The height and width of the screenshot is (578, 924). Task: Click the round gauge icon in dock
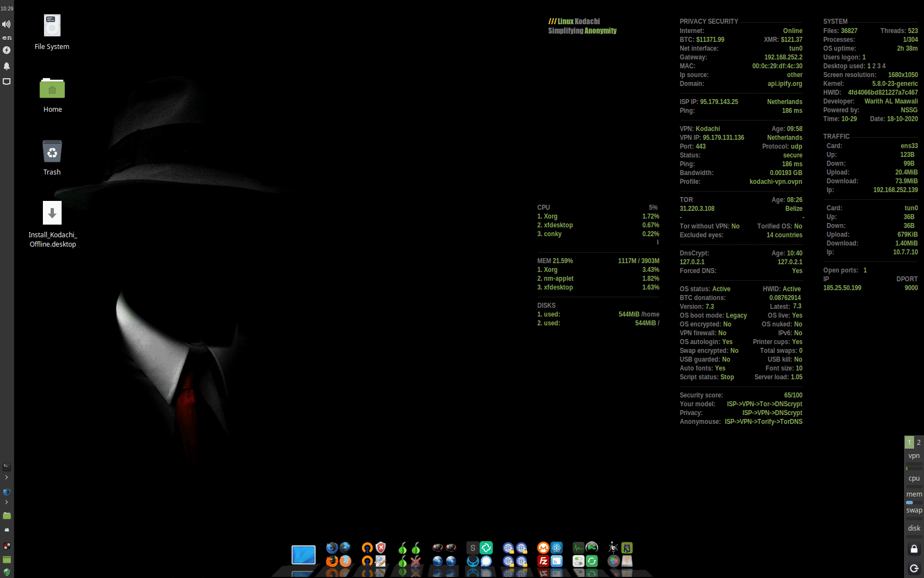click(x=592, y=548)
